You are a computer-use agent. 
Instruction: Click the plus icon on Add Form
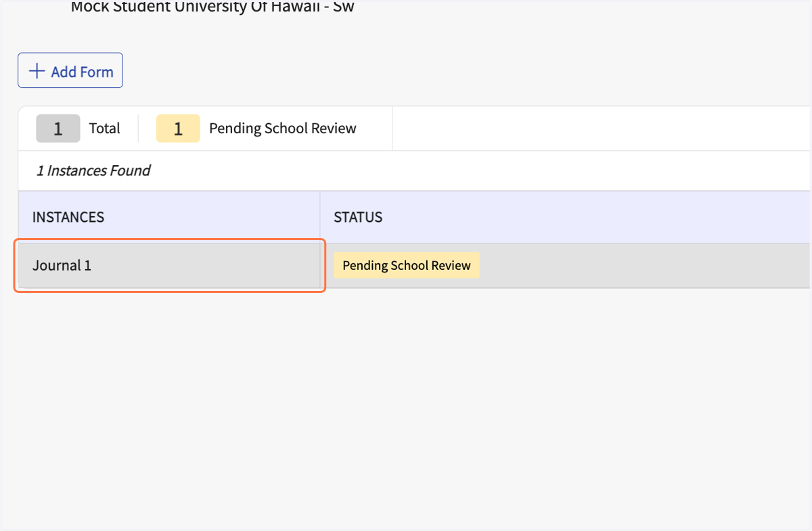pos(37,71)
